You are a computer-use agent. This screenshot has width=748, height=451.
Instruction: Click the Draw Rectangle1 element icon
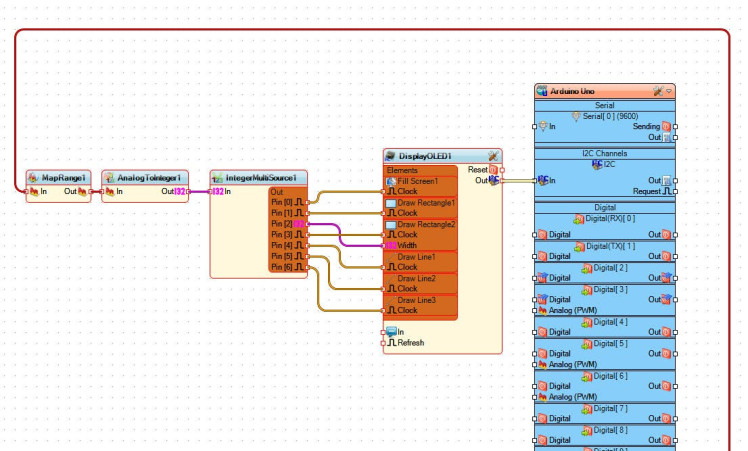click(391, 203)
